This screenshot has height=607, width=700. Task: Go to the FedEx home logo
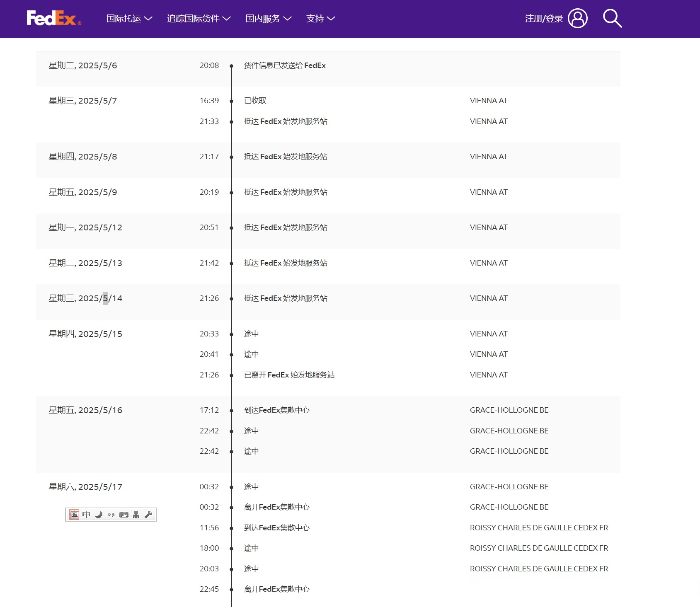pos(54,18)
